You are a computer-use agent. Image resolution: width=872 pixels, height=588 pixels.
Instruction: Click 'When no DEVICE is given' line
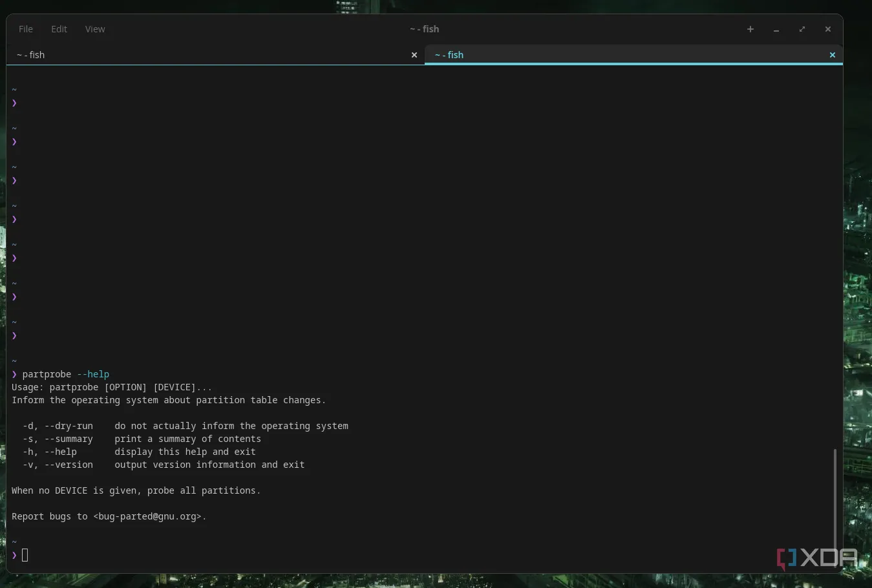pyautogui.click(x=136, y=490)
